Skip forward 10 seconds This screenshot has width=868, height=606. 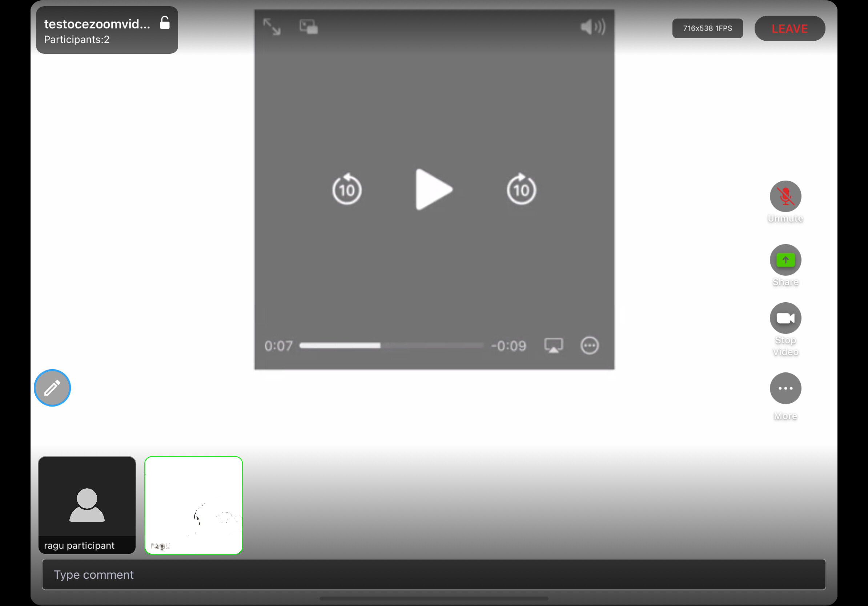point(521,189)
